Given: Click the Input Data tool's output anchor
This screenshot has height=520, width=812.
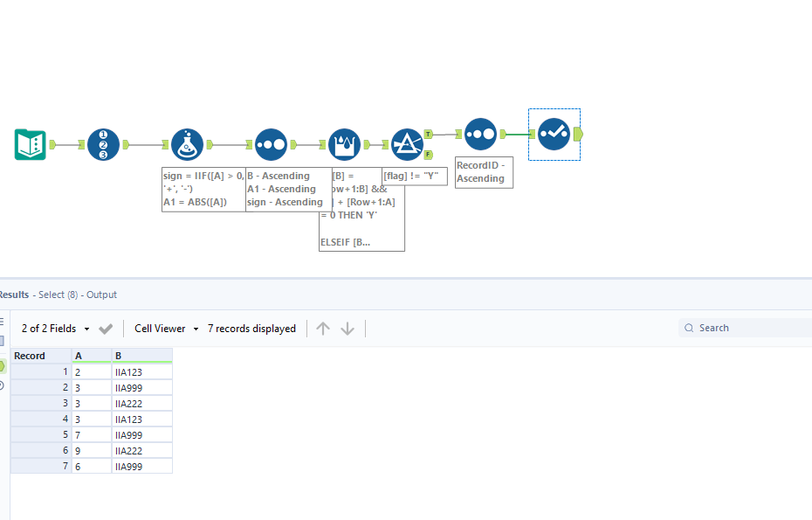Looking at the screenshot, I should click(52, 145).
